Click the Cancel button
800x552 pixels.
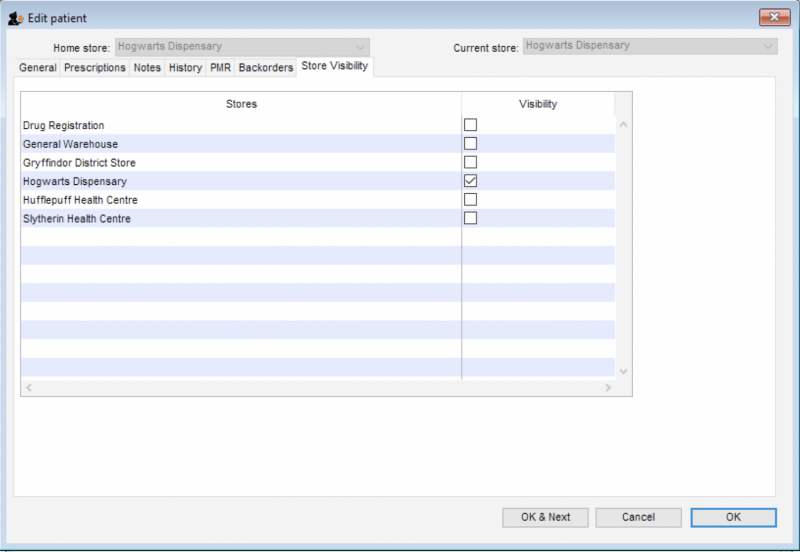(x=638, y=517)
